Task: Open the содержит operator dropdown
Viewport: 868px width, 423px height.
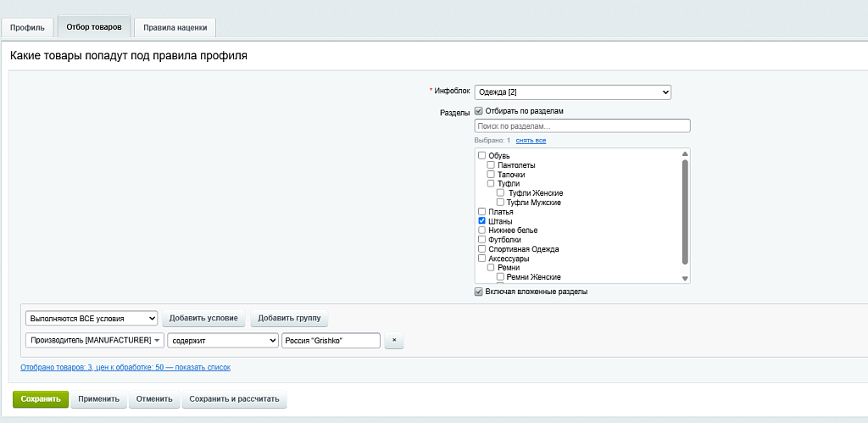Action: coord(223,341)
